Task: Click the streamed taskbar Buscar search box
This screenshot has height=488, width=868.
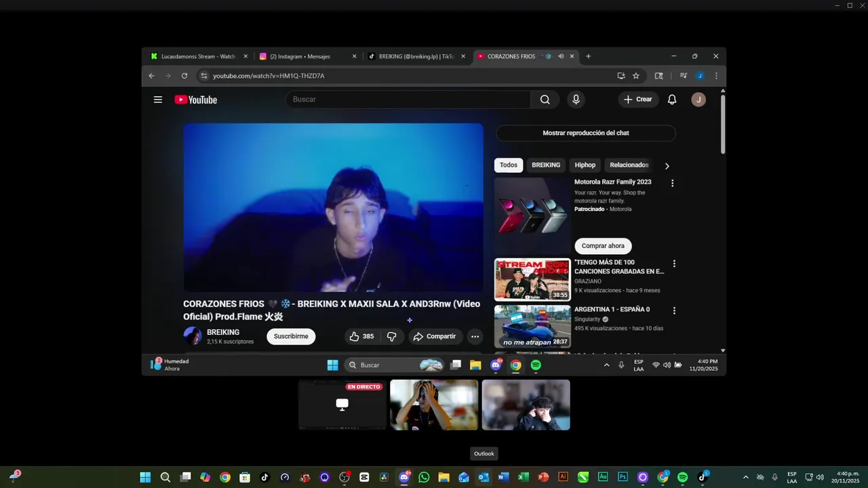Action: click(x=394, y=365)
